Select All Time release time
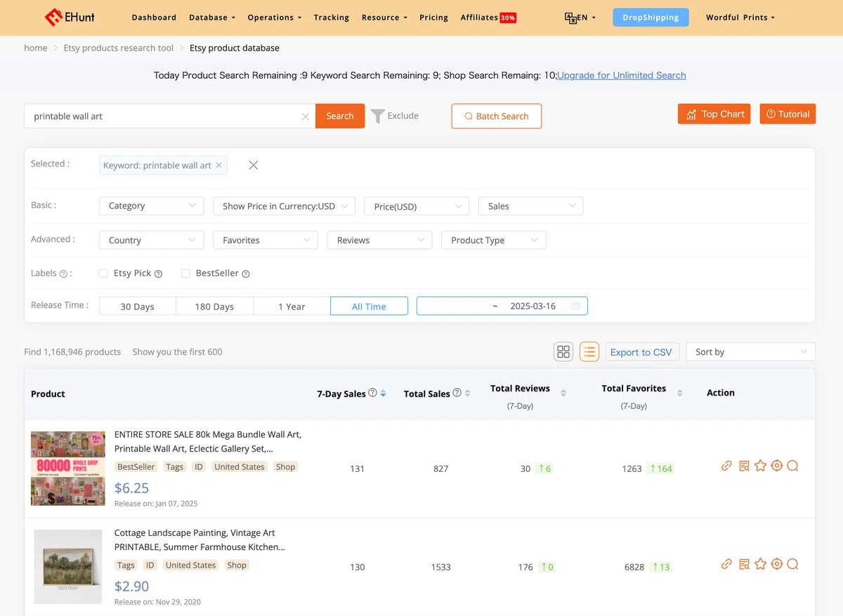 pyautogui.click(x=369, y=306)
